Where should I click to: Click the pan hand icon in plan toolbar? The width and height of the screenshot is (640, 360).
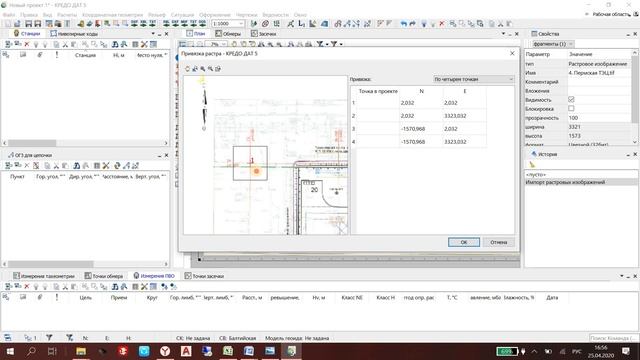click(234, 44)
